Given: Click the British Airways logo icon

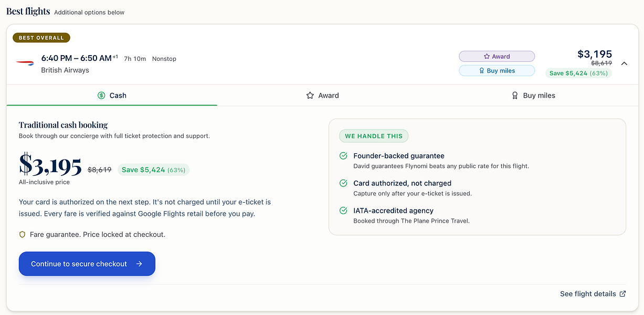Looking at the screenshot, I should [25, 62].
